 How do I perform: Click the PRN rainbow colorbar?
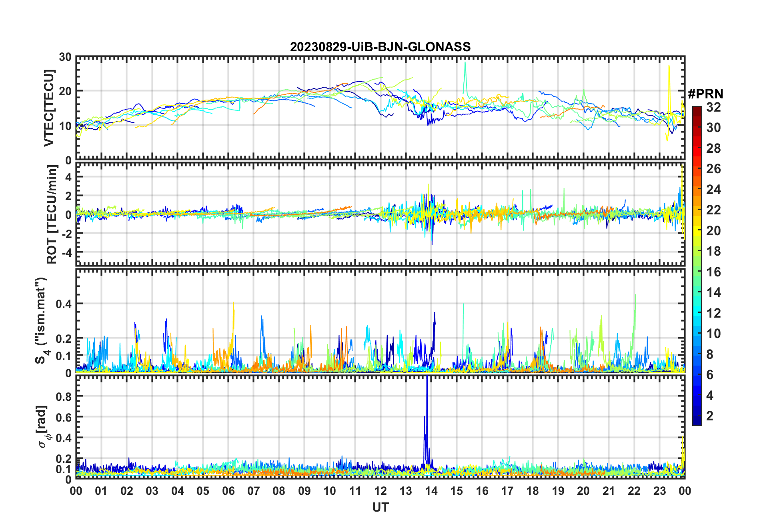click(x=697, y=266)
